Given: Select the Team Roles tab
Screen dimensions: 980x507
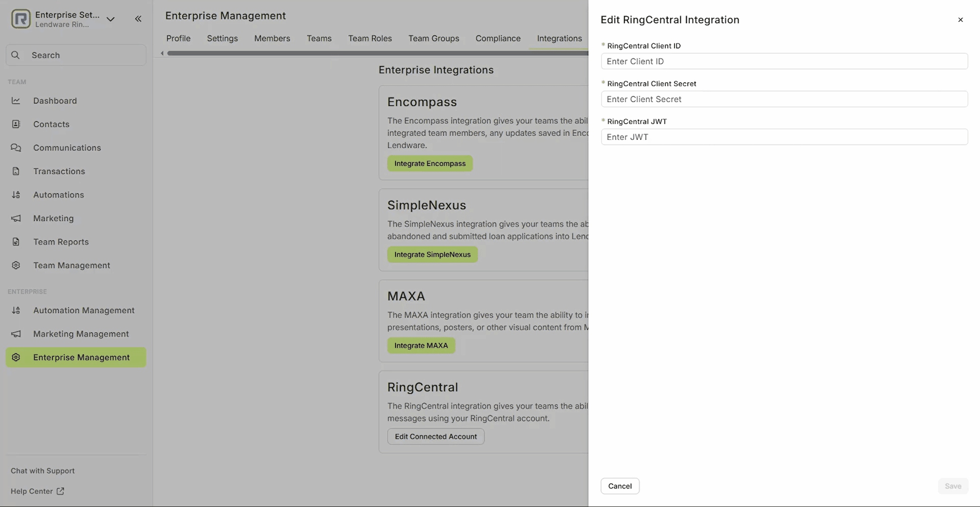Looking at the screenshot, I should (370, 39).
